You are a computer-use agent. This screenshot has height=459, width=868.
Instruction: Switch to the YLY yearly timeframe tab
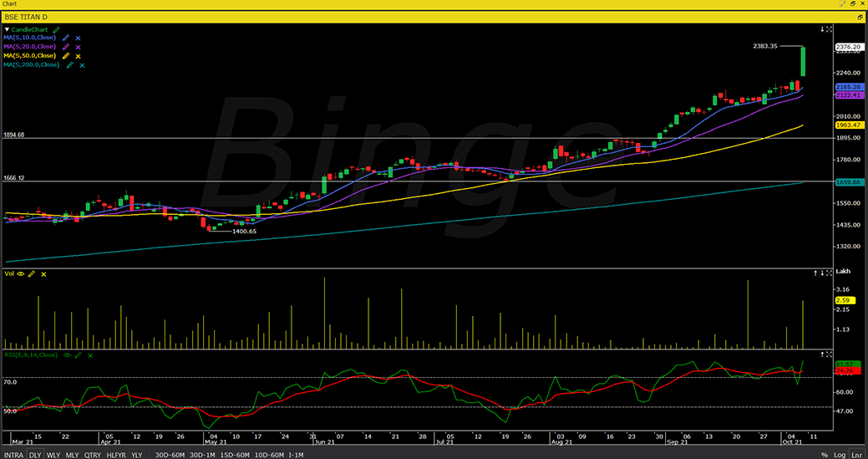pyautogui.click(x=137, y=455)
